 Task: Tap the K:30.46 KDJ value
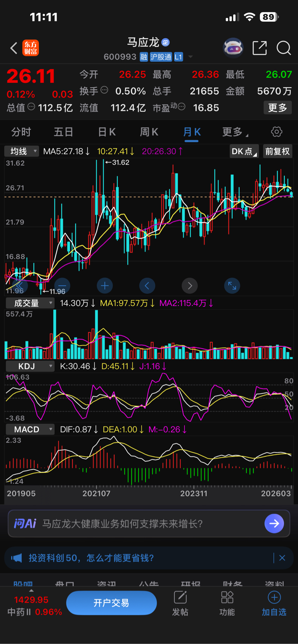(x=78, y=366)
